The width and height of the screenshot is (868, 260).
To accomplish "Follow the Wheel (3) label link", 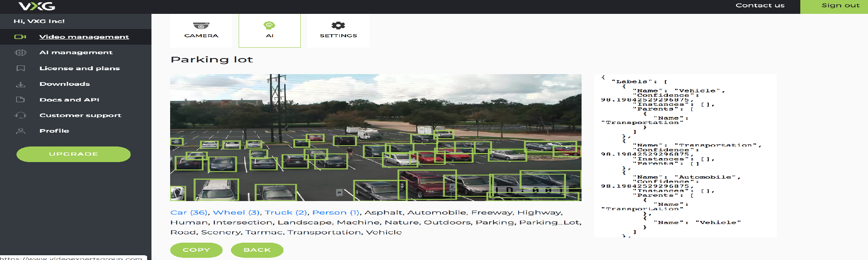I will [x=237, y=212].
